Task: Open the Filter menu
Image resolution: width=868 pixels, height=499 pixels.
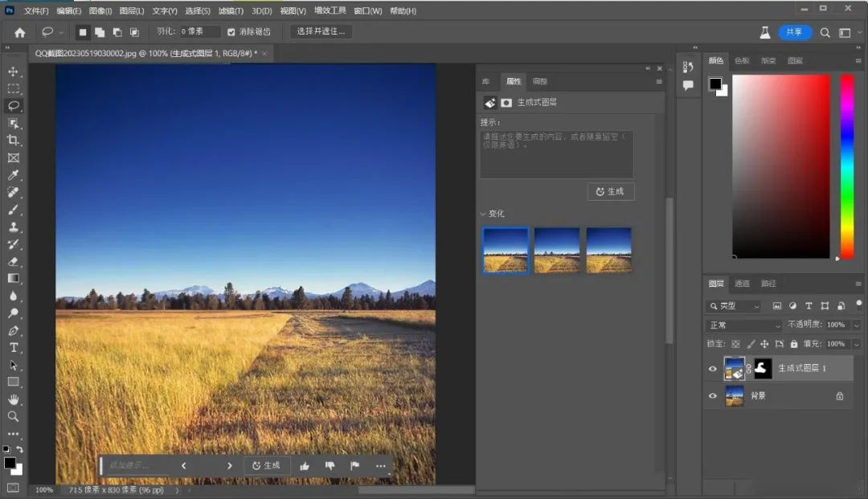Action: (x=231, y=10)
